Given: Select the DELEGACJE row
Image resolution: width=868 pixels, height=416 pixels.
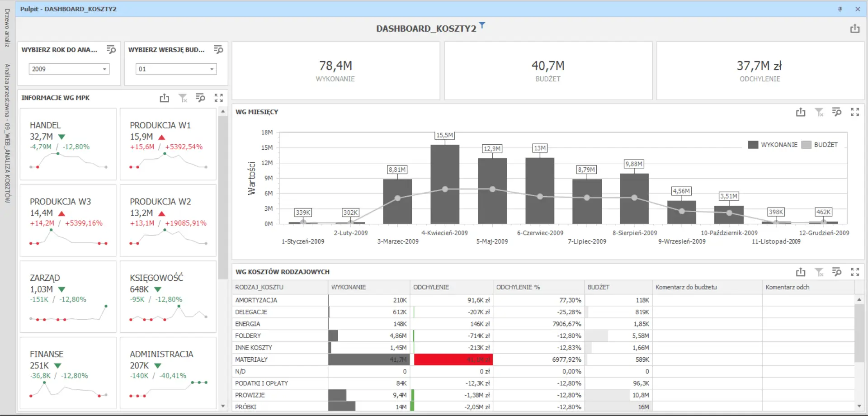Looking at the screenshot, I should (543, 312).
